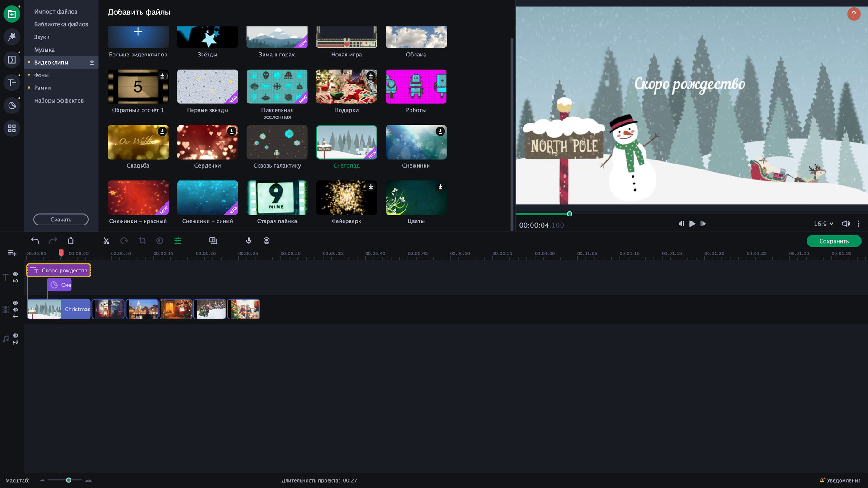Viewport: 868px width, 488px height.
Task: Select the Снегопад clip thumbnail in the library
Action: click(346, 142)
